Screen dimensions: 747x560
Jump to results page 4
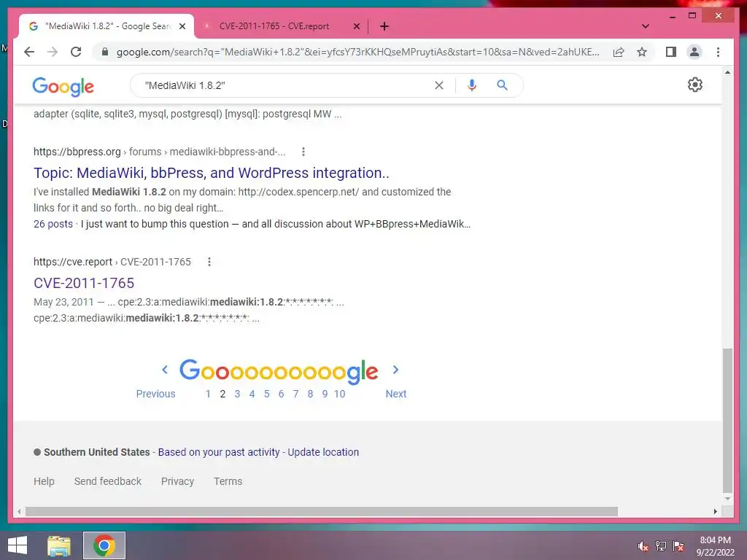(252, 394)
